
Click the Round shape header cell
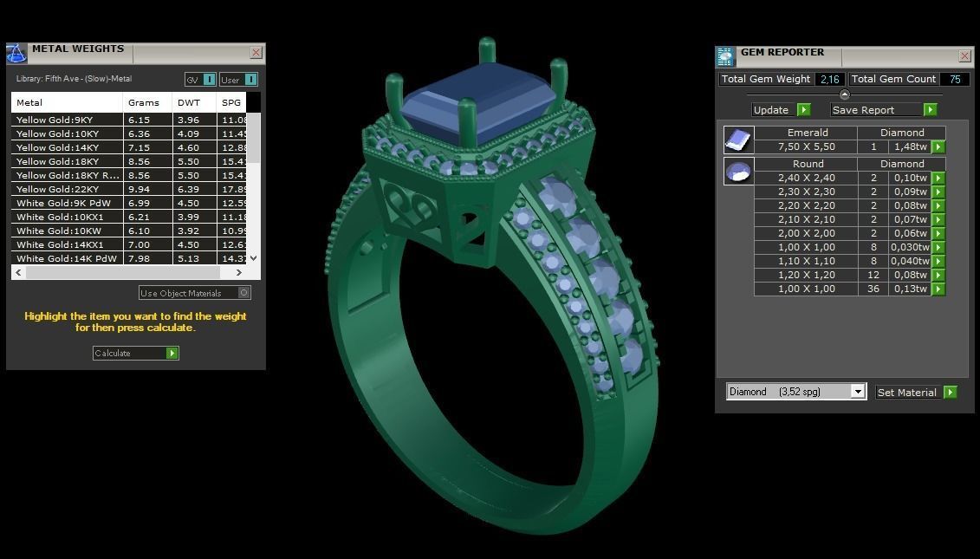tap(806, 164)
